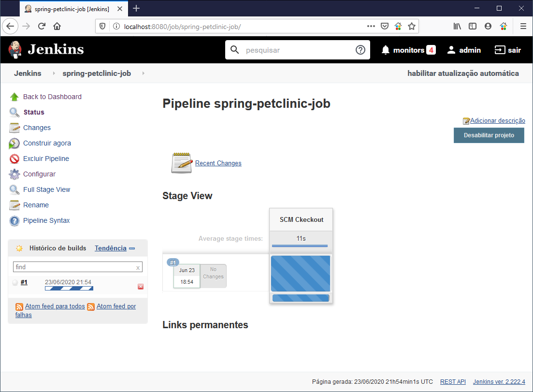Click the search help question mark icon
Screen dimensions: 533x392
(x=360, y=50)
